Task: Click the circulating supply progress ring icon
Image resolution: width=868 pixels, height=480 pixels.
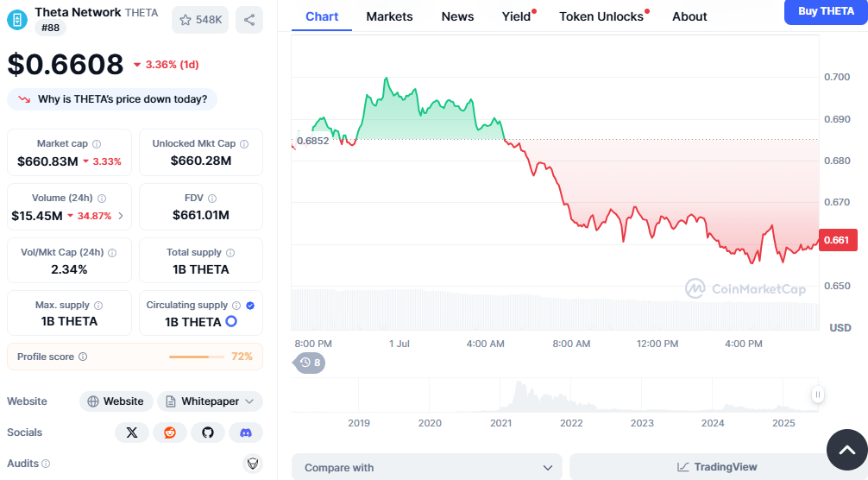Action: pyautogui.click(x=231, y=321)
